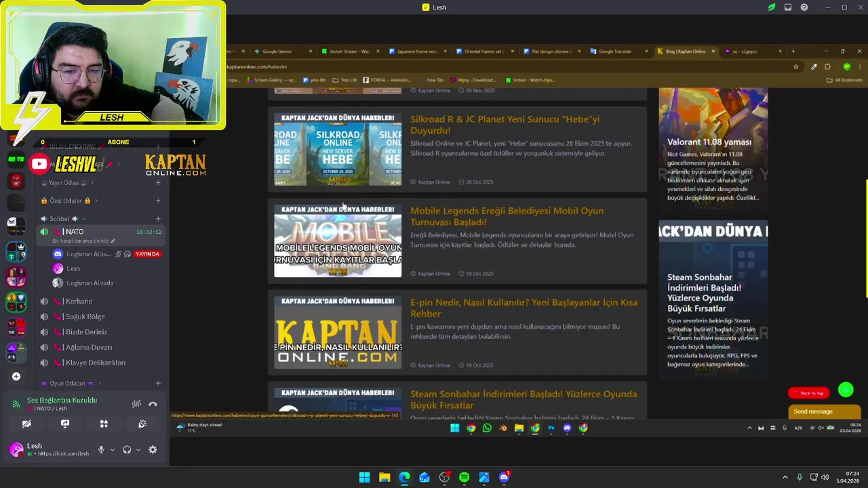Viewport: 868px width, 488px height.
Task: Open Silkroad R & JC Planet article
Action: coord(505,125)
